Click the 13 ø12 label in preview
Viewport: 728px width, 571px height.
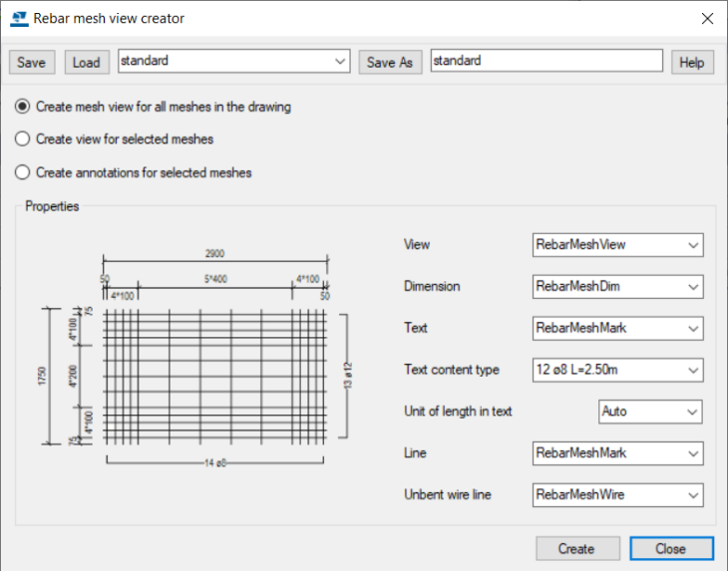click(x=348, y=376)
